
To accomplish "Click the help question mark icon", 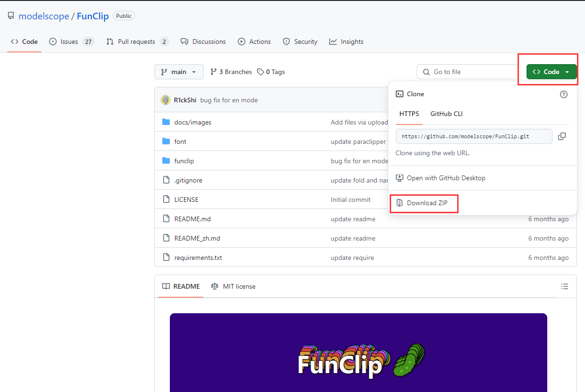I will tap(564, 94).
